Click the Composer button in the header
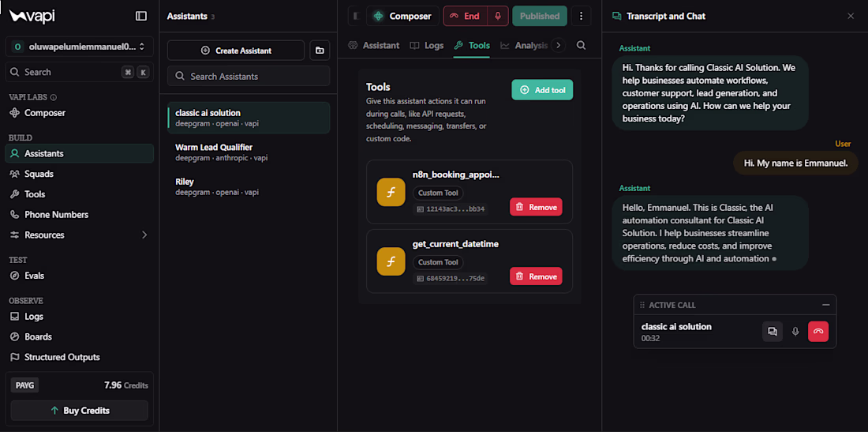 [x=402, y=16]
